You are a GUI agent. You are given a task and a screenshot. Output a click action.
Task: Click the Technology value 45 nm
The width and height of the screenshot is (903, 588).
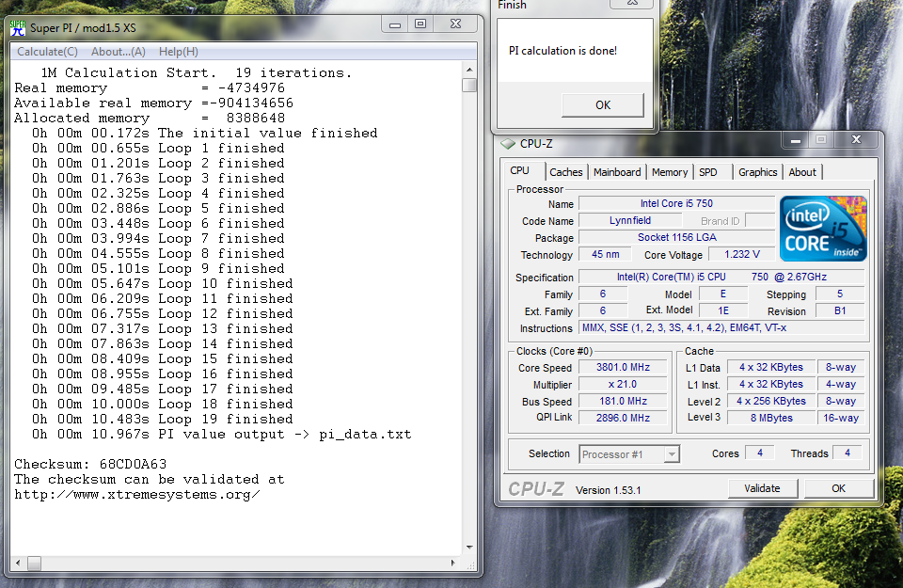click(x=605, y=255)
